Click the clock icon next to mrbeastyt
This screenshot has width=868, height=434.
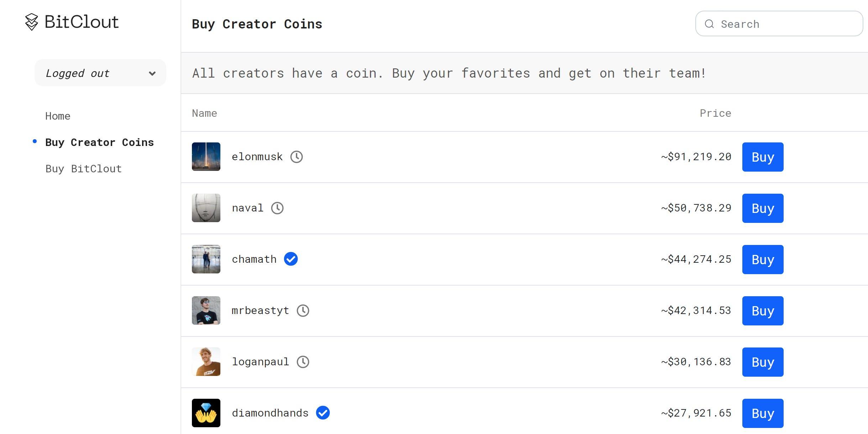point(303,310)
